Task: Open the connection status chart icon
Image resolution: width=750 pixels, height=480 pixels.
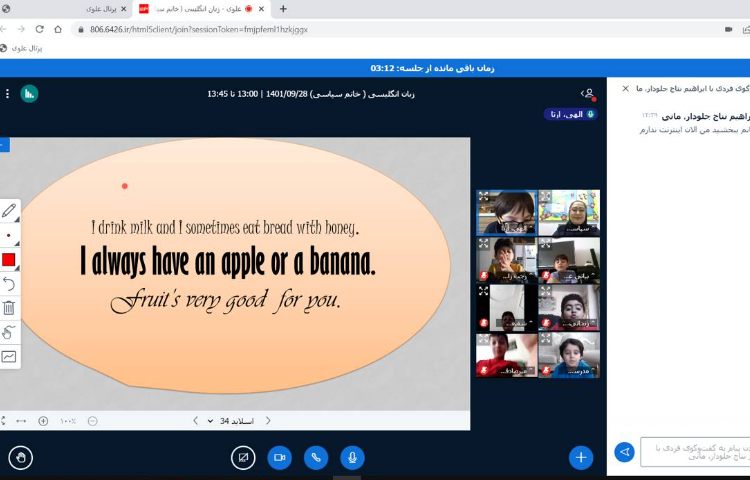Action: [29, 93]
